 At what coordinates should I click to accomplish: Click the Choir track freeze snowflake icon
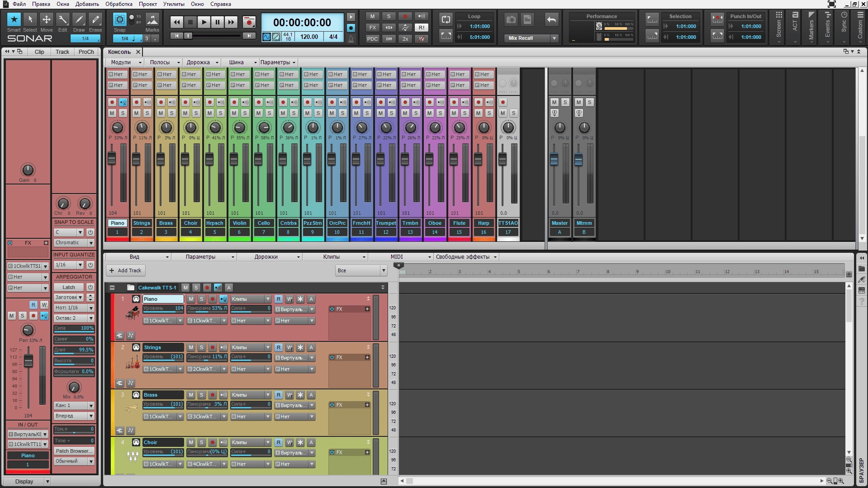300,442
